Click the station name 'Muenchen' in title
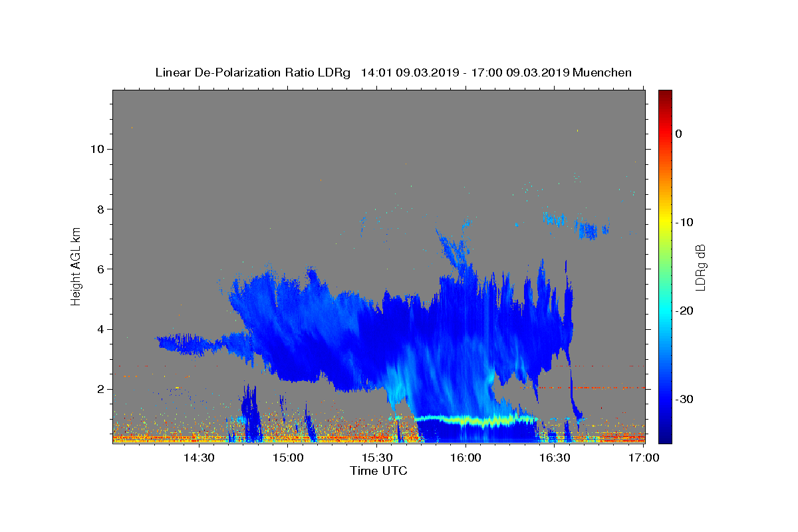This screenshot has width=798, height=532. [x=602, y=72]
